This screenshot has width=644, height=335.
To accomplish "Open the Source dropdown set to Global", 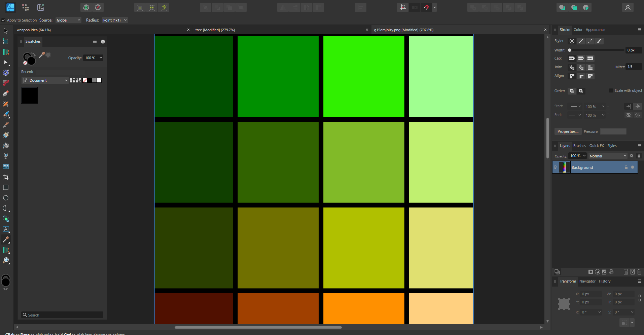I will [68, 20].
